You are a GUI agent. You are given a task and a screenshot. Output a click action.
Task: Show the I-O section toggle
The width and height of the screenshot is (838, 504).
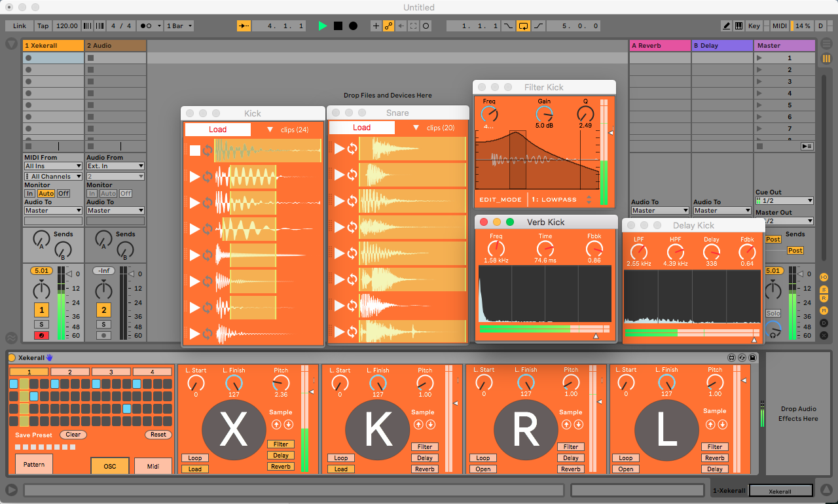click(824, 278)
